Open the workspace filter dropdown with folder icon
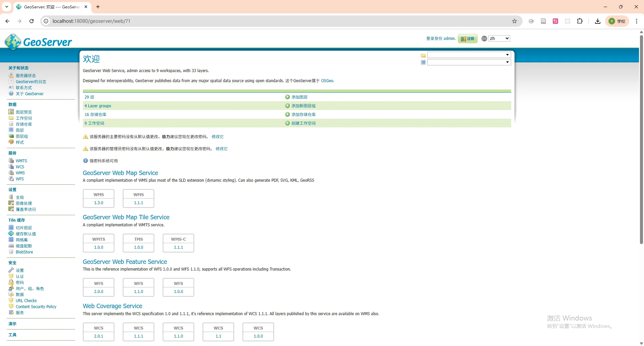The height and width of the screenshot is (346, 644). tap(469, 55)
